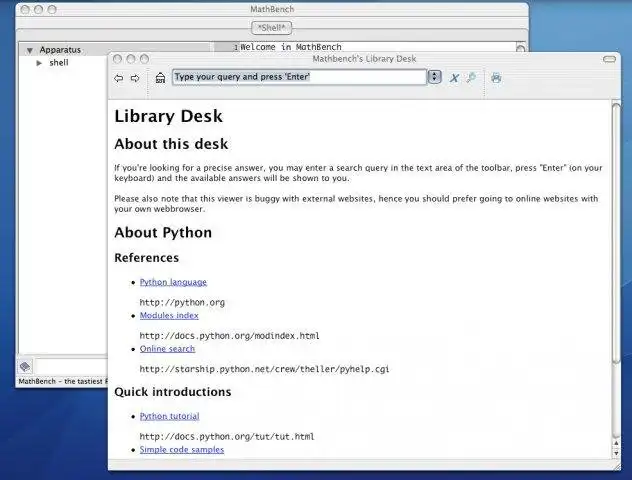The image size is (632, 480).
Task: Open the Python language link
Action: pyautogui.click(x=173, y=282)
